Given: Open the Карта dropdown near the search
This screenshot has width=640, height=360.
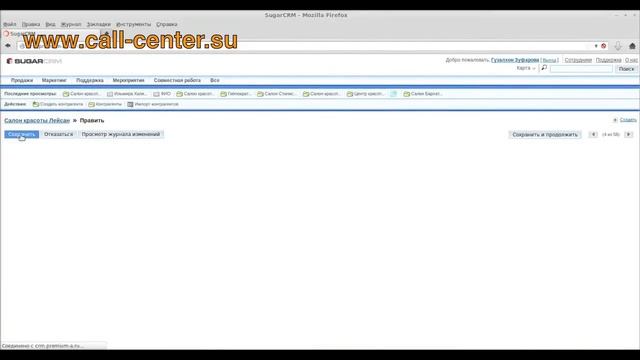Looking at the screenshot, I should (526, 68).
